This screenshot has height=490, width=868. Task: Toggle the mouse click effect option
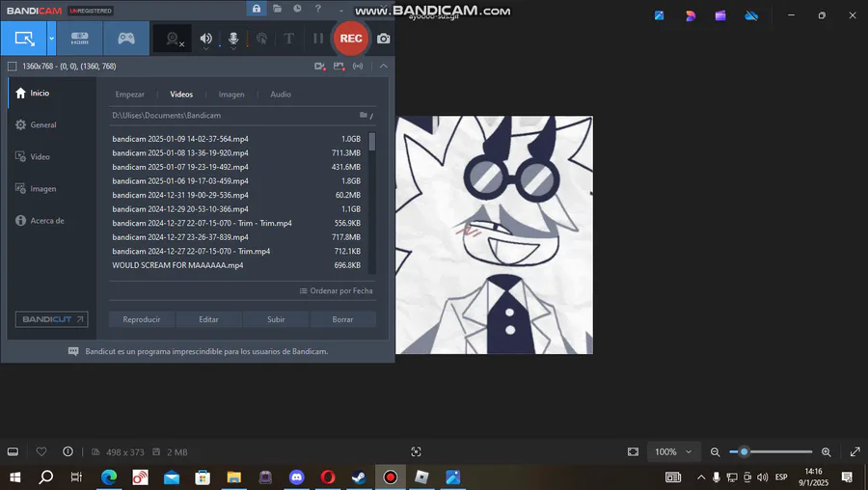point(261,39)
